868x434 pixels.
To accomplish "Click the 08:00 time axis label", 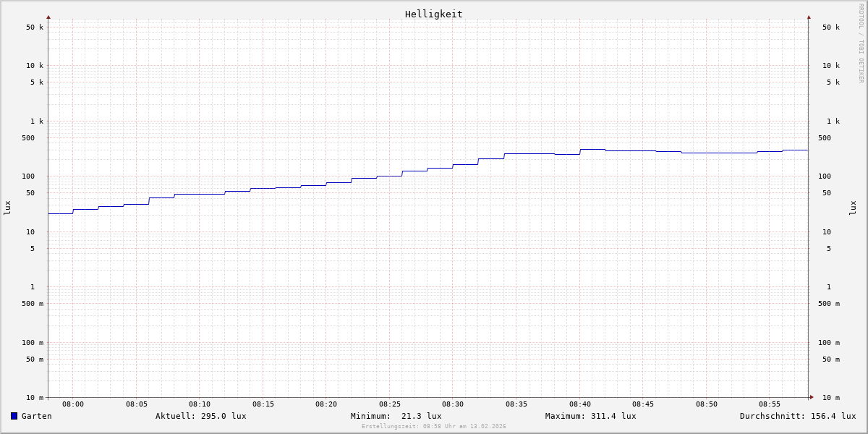I will tap(73, 404).
